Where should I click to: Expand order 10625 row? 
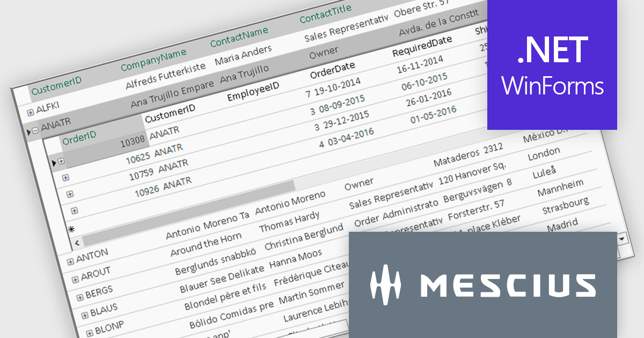65,178
